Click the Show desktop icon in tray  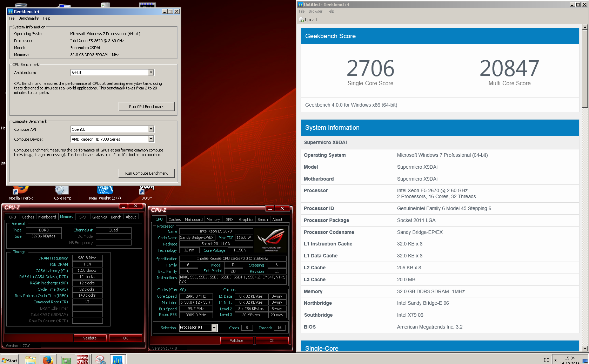pyautogui.click(x=585, y=361)
